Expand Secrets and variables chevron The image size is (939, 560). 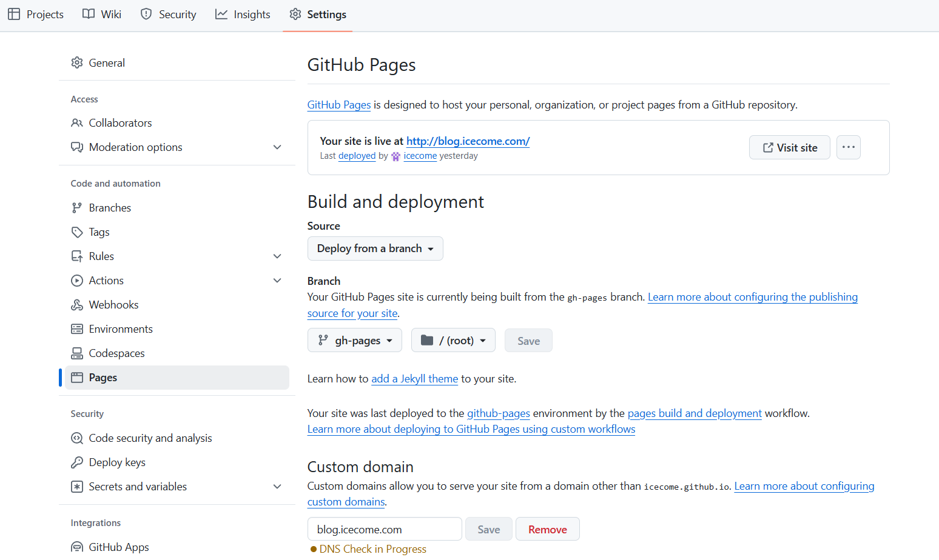click(277, 487)
